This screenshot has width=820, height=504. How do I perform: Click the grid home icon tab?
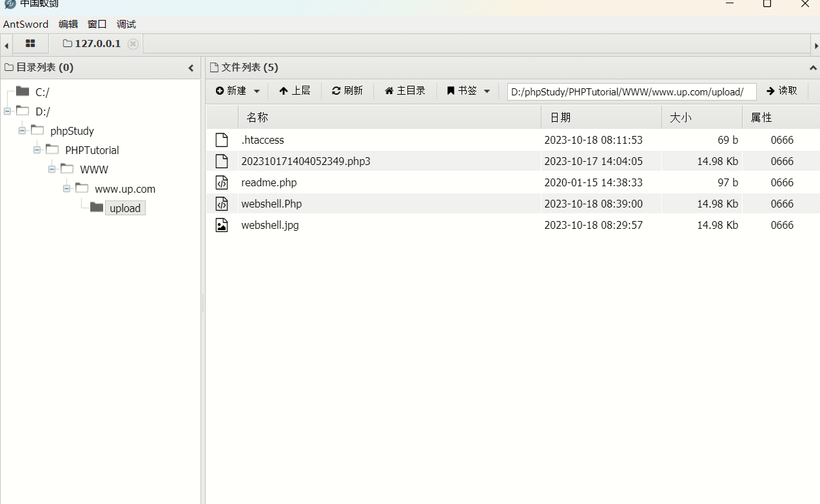(30, 44)
